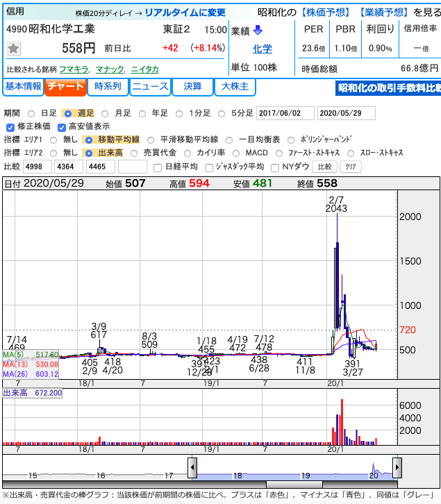This screenshot has height=504, width=441.
Task: Select 無し for indicator area 1
Action: 53,140
